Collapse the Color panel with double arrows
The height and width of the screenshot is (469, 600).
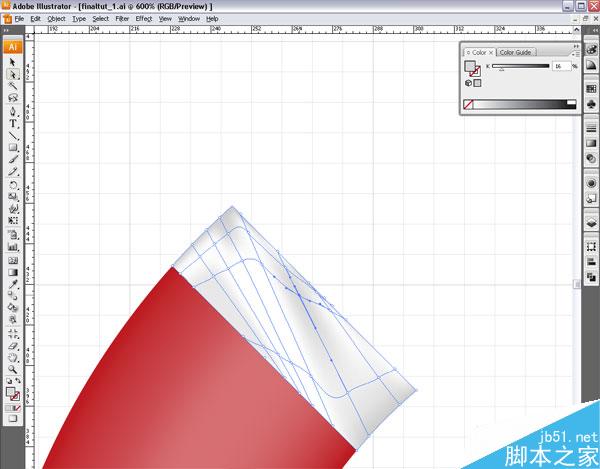click(576, 46)
